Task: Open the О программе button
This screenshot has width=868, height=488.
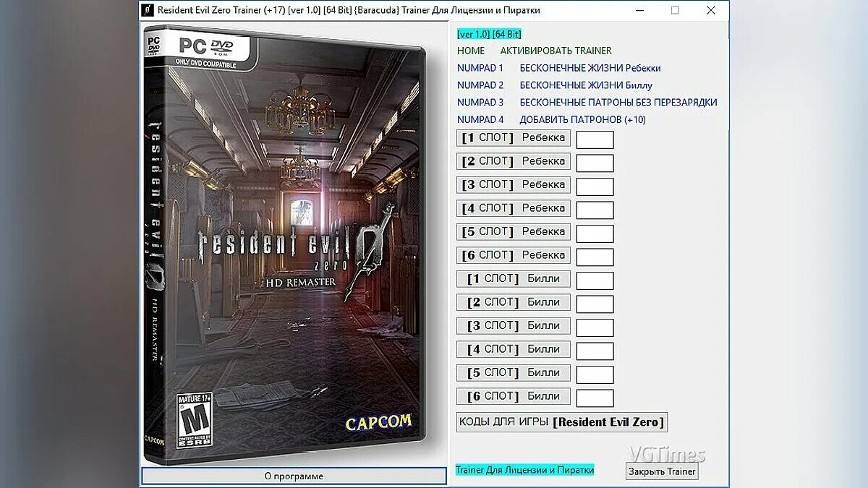Action: tap(294, 476)
